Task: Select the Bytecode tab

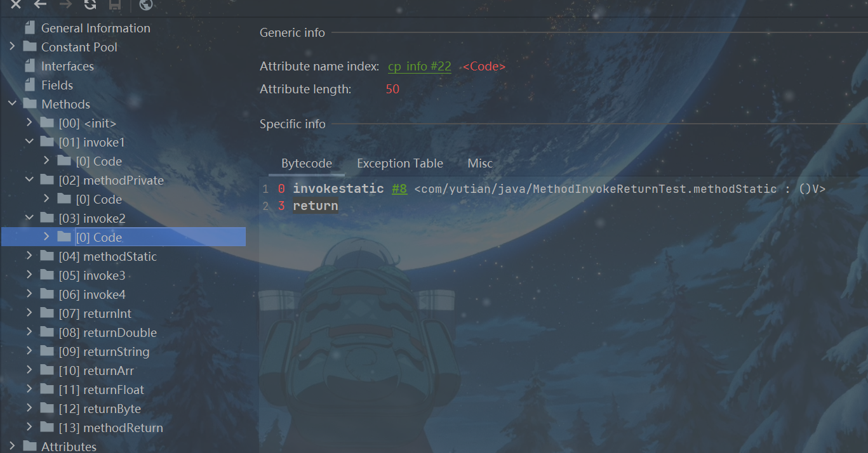Action: (x=307, y=163)
